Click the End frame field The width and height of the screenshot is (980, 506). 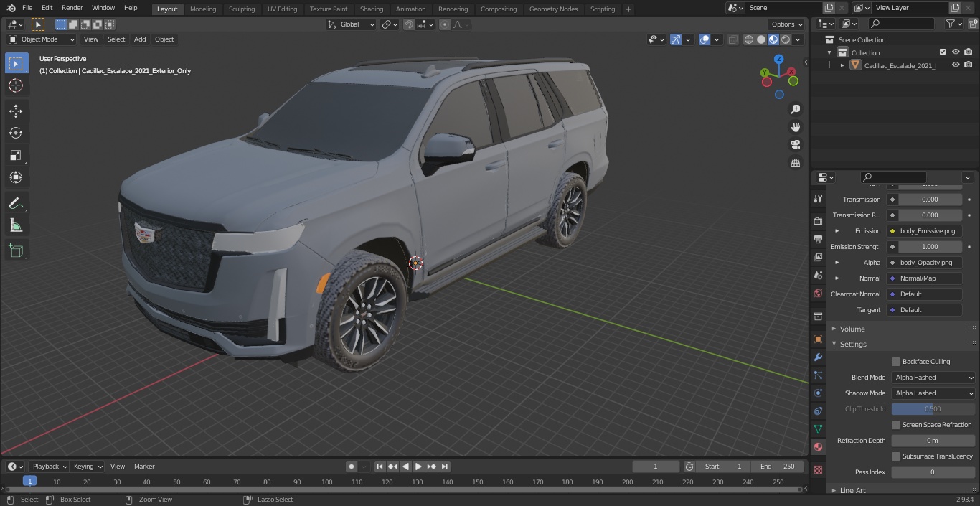pyautogui.click(x=778, y=467)
